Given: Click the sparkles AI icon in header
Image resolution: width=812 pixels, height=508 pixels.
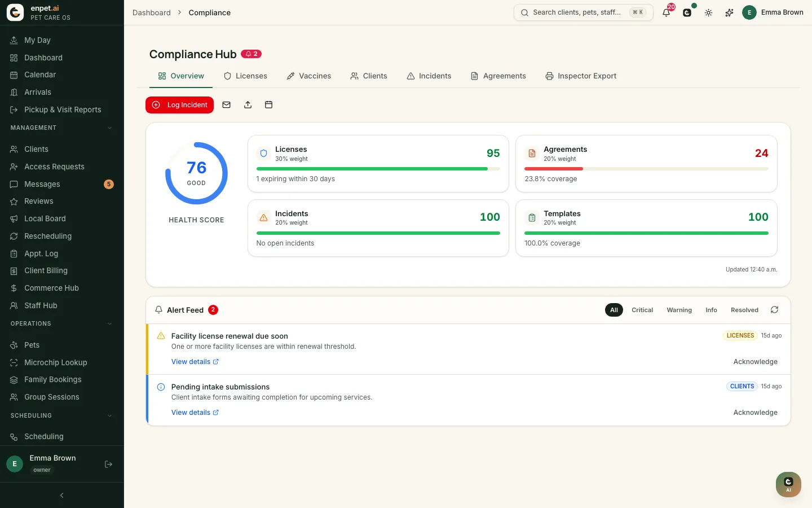Looking at the screenshot, I should click(x=729, y=12).
